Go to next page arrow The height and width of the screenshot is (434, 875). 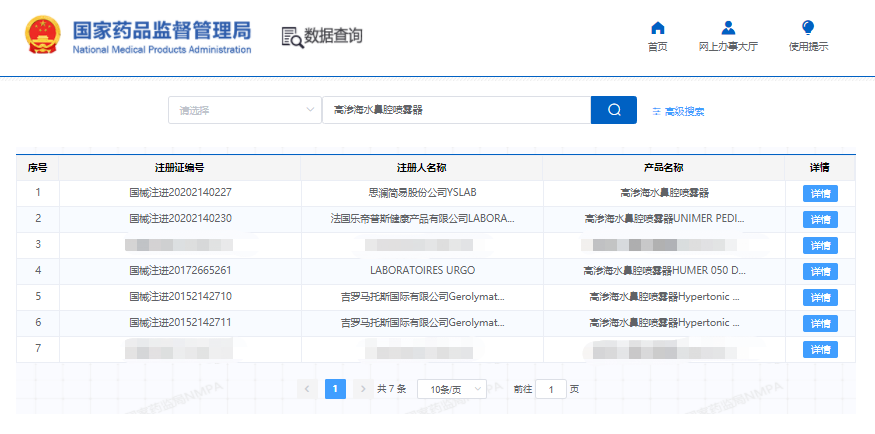pos(363,389)
